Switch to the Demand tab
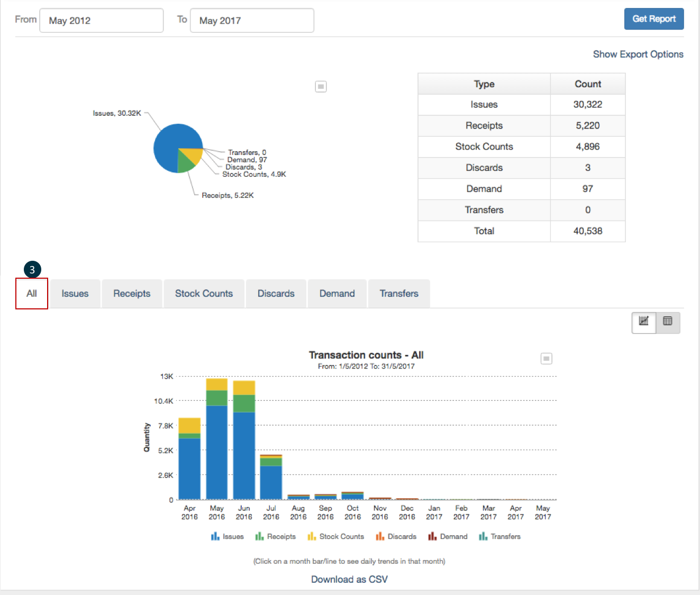Image resolution: width=700 pixels, height=595 pixels. pos(337,294)
